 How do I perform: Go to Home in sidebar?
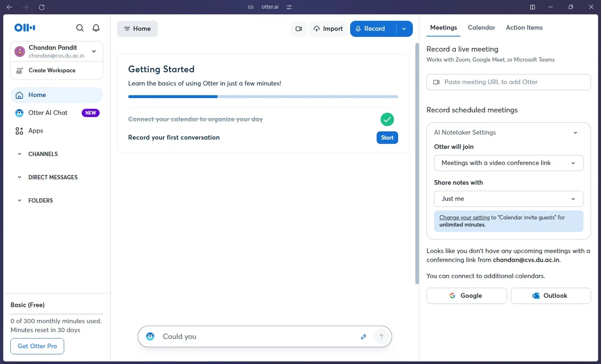[x=57, y=95]
